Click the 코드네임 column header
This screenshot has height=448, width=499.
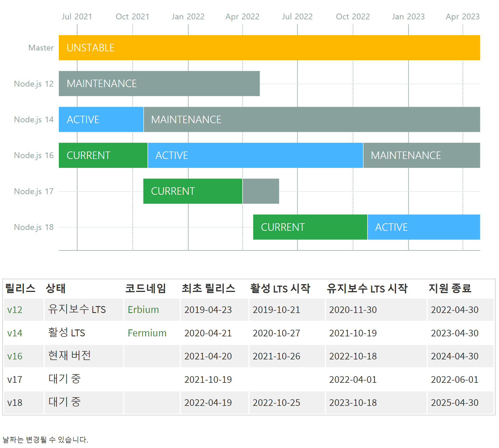point(146,288)
